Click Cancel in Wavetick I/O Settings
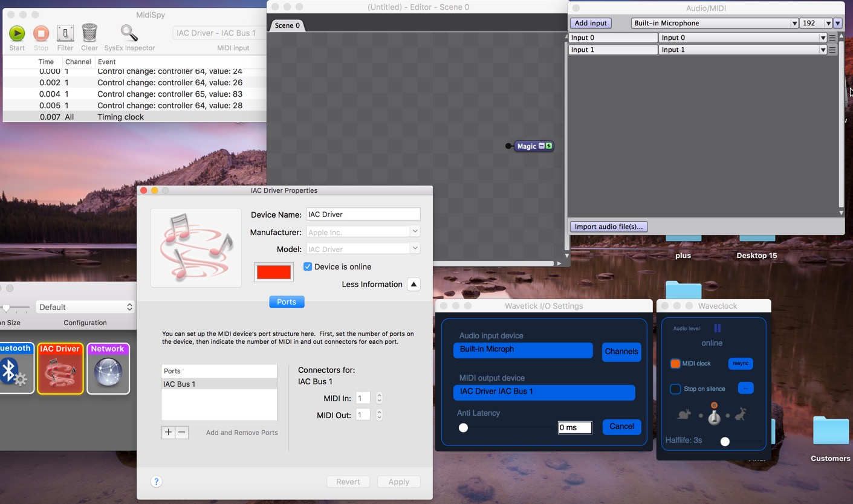The height and width of the screenshot is (504, 853). pyautogui.click(x=621, y=426)
